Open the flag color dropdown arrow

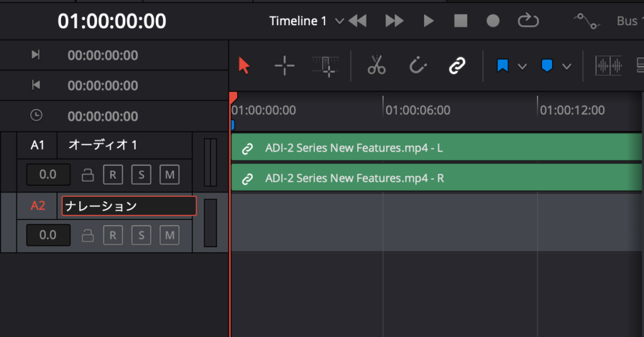click(522, 66)
